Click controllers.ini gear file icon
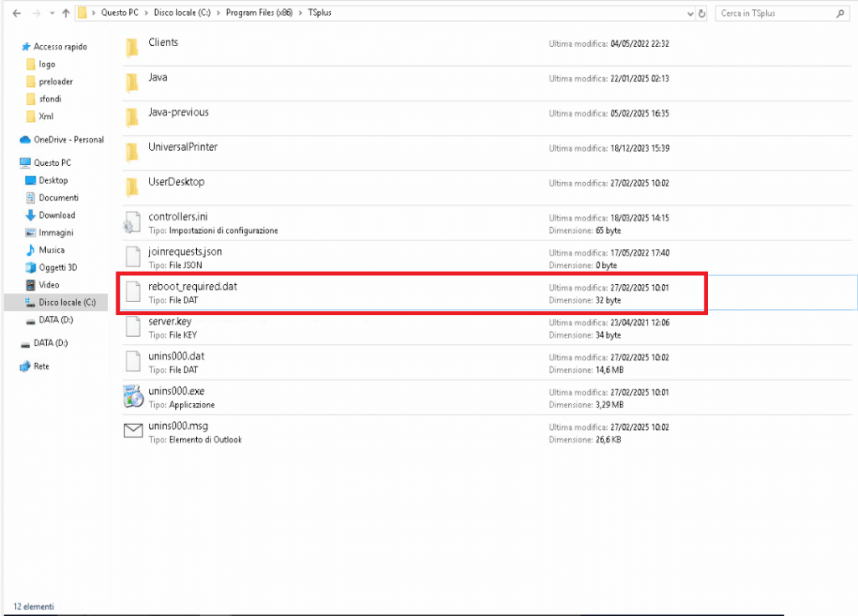 (132, 222)
